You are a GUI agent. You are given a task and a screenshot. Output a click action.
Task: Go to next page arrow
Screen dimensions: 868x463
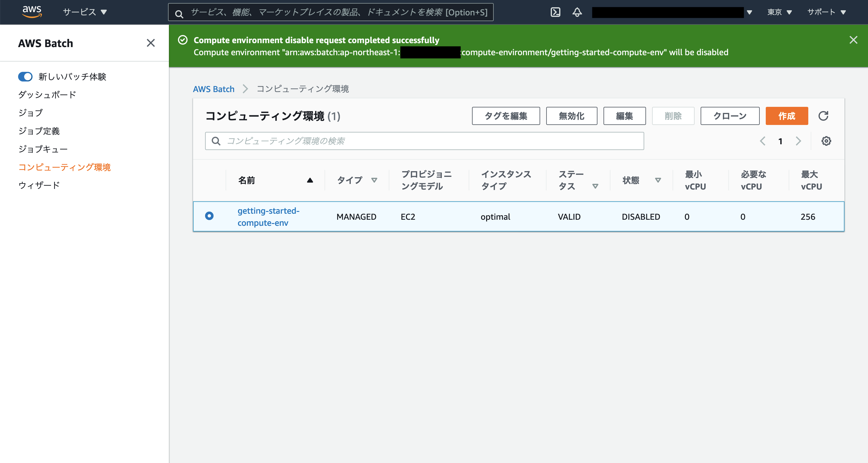798,141
